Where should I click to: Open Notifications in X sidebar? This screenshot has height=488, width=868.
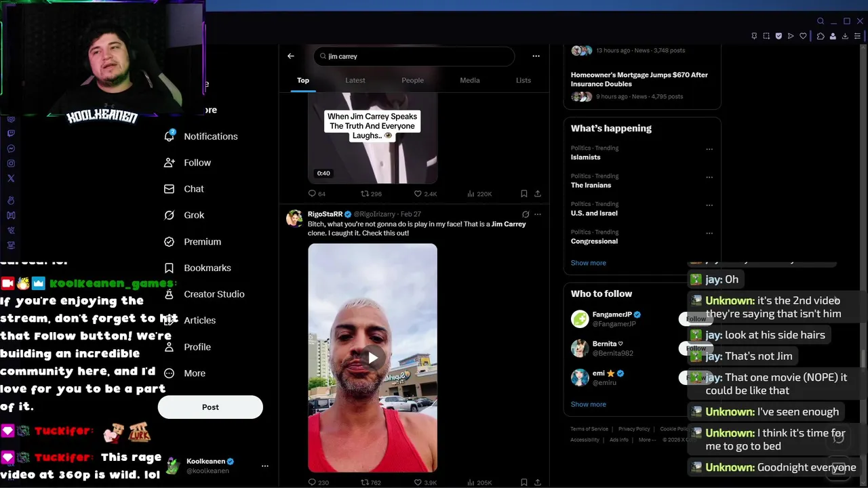pyautogui.click(x=201, y=136)
